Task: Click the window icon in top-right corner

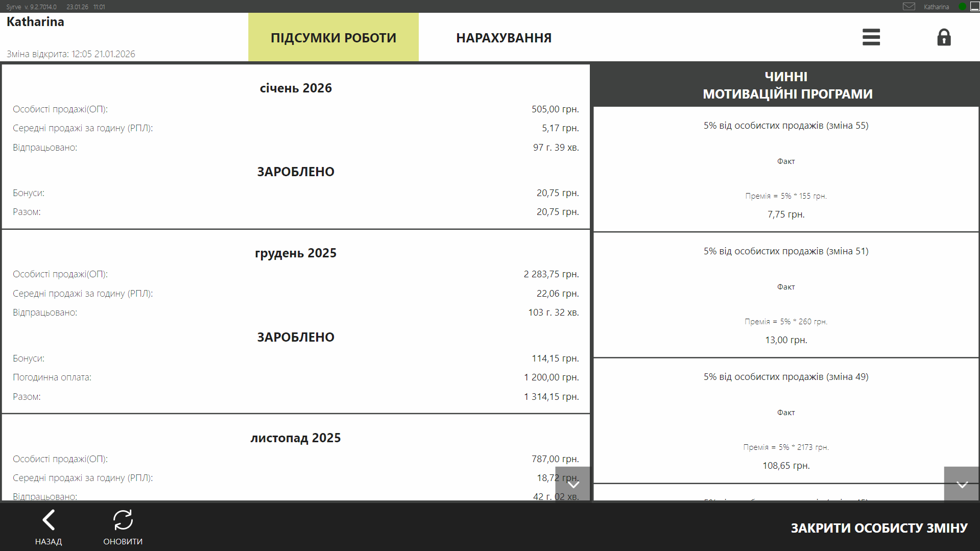Action: (974, 7)
